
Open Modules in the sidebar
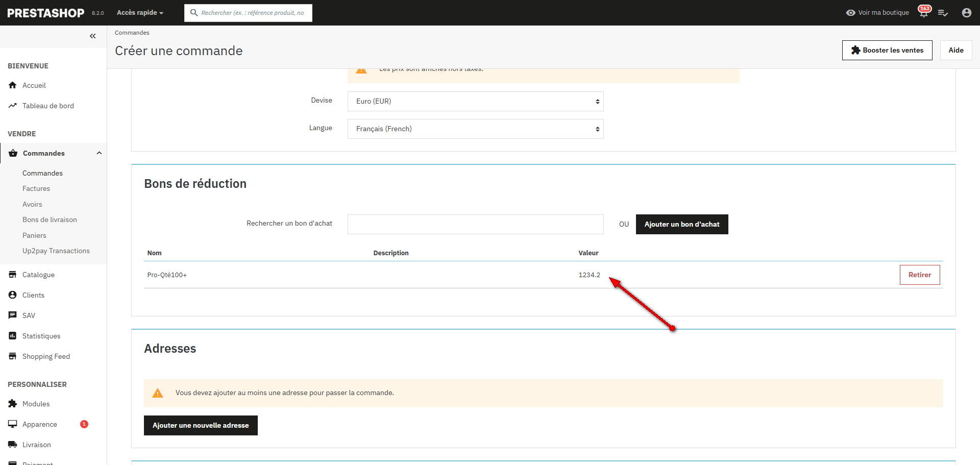click(x=36, y=404)
